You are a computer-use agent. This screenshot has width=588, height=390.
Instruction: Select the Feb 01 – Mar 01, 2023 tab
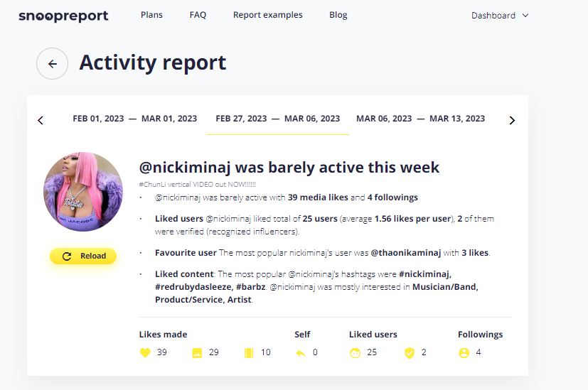tap(134, 119)
